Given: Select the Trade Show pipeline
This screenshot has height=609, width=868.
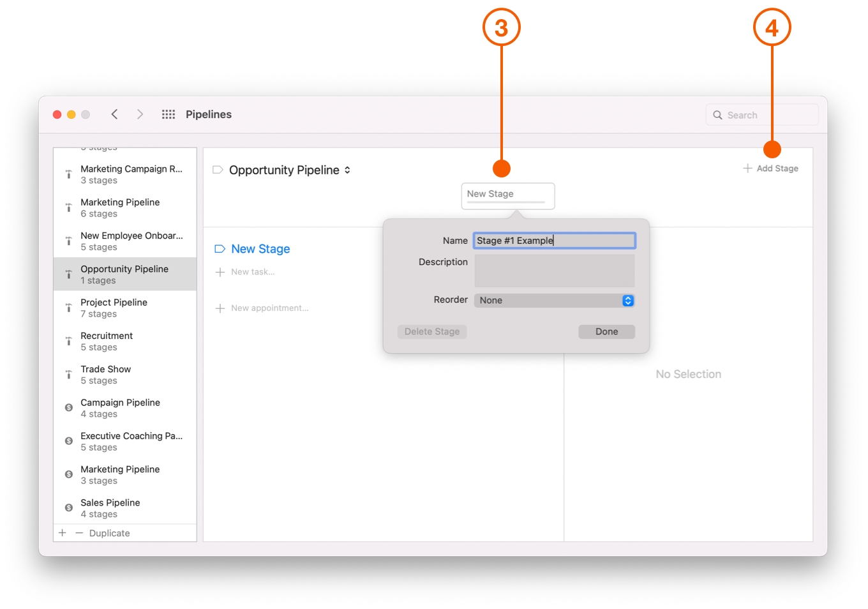Looking at the screenshot, I should pos(124,374).
